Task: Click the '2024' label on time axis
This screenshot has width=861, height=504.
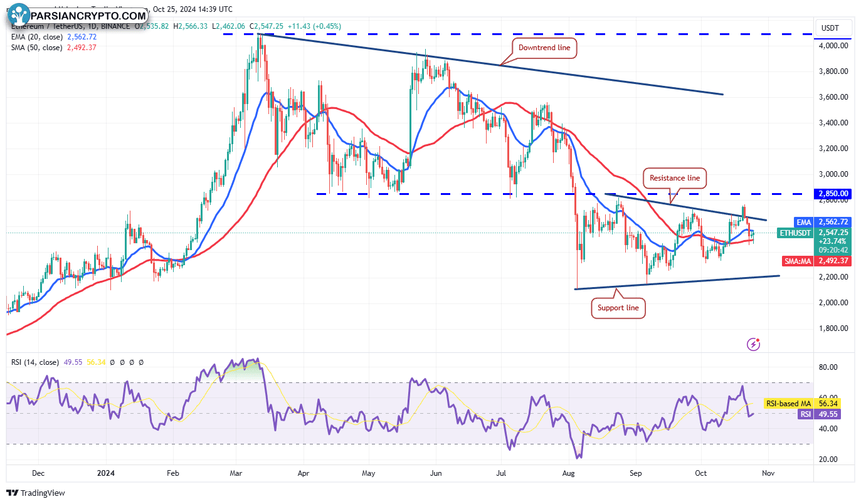Action: 105,474
